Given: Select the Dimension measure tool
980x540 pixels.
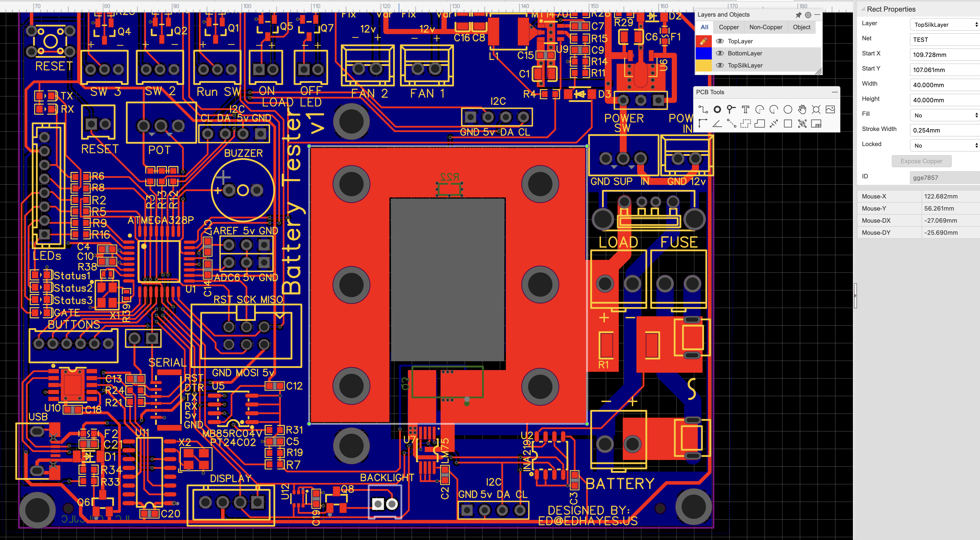Looking at the screenshot, I should click(x=773, y=123).
